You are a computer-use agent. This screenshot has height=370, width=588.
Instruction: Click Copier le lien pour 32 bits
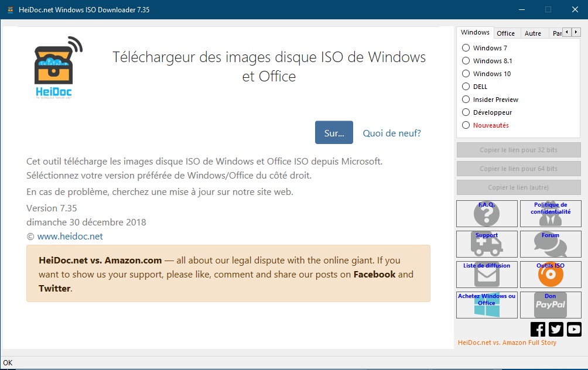click(x=519, y=150)
